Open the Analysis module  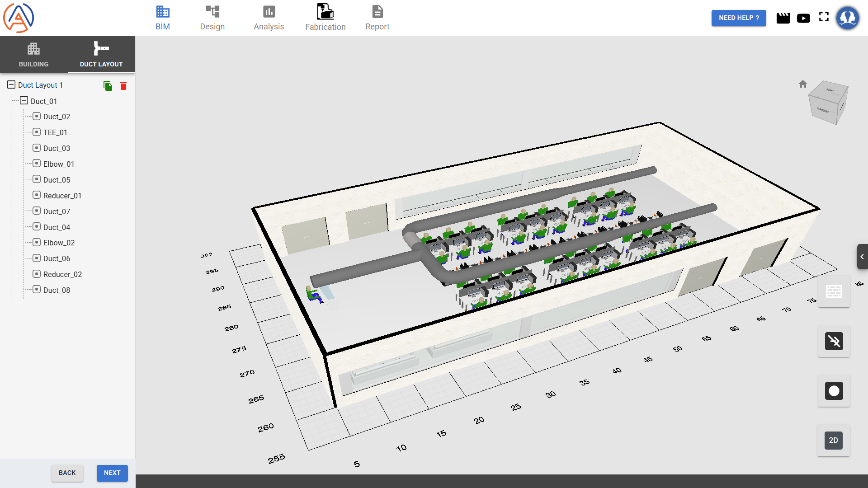click(x=269, y=17)
